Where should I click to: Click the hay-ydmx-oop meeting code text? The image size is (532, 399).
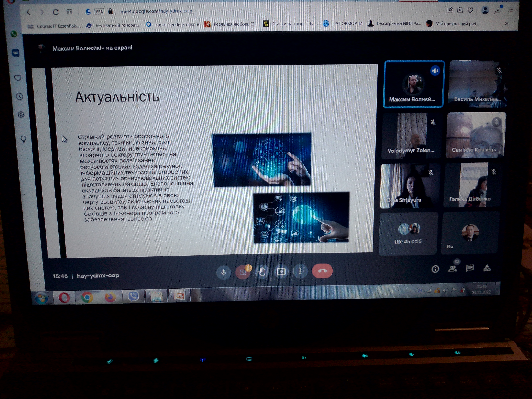[98, 275]
